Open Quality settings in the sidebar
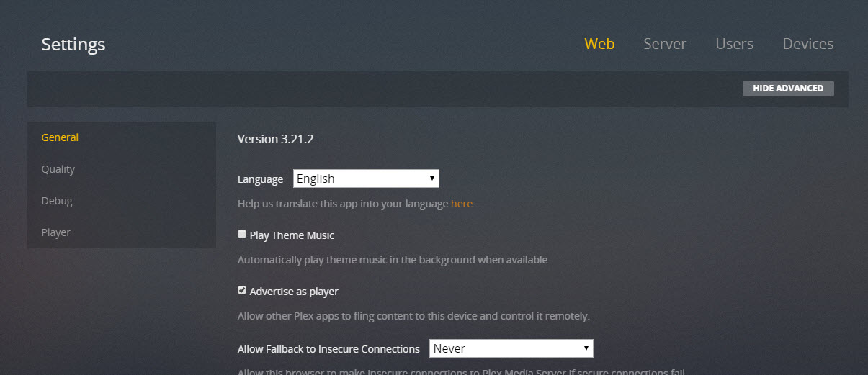Image resolution: width=868 pixels, height=375 pixels. point(58,169)
